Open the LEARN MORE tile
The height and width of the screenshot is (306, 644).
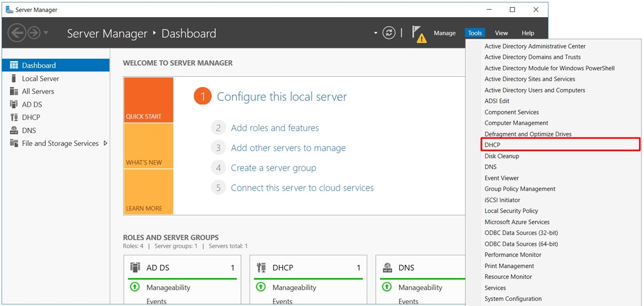tap(148, 191)
